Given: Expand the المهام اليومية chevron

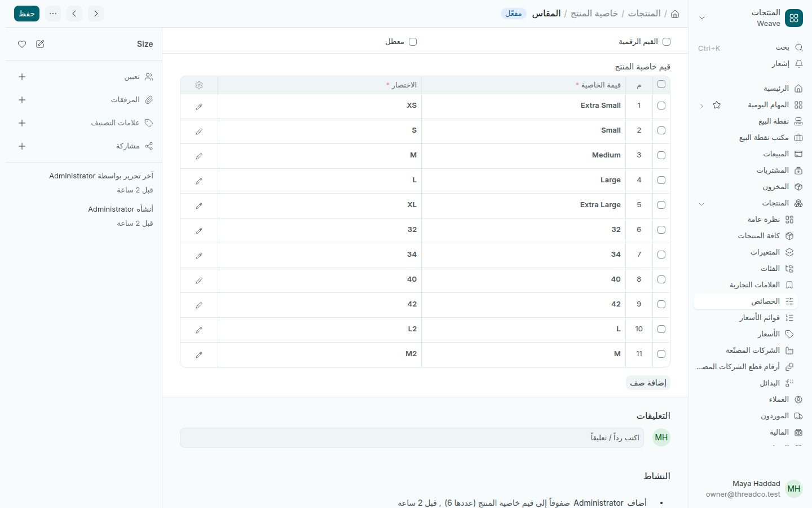Looking at the screenshot, I should pos(701,106).
